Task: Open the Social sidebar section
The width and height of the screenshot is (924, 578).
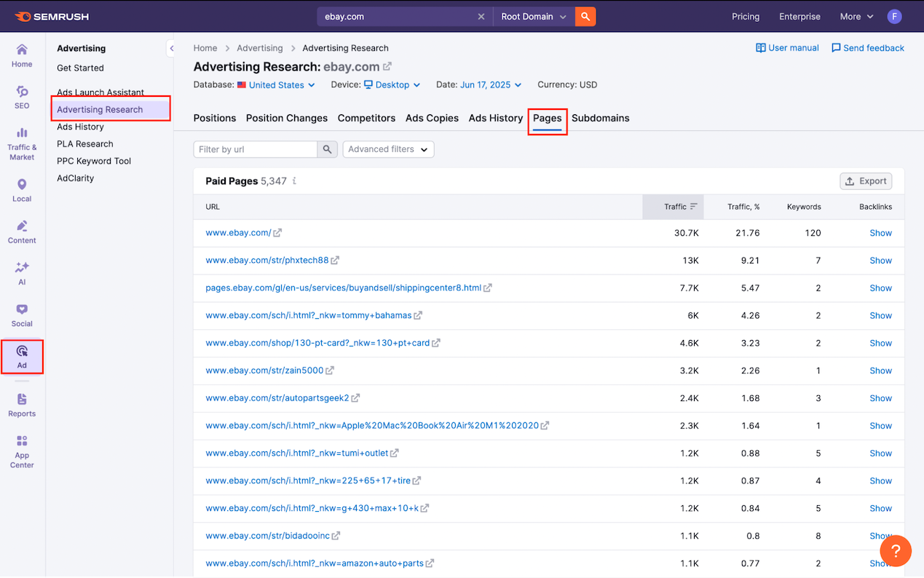Action: click(x=22, y=315)
